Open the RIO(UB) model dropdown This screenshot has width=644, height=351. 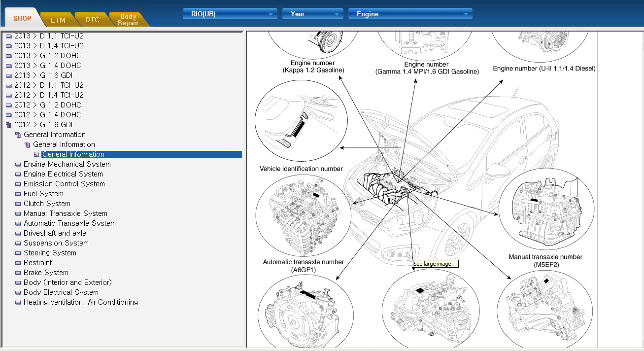pyautogui.click(x=230, y=14)
